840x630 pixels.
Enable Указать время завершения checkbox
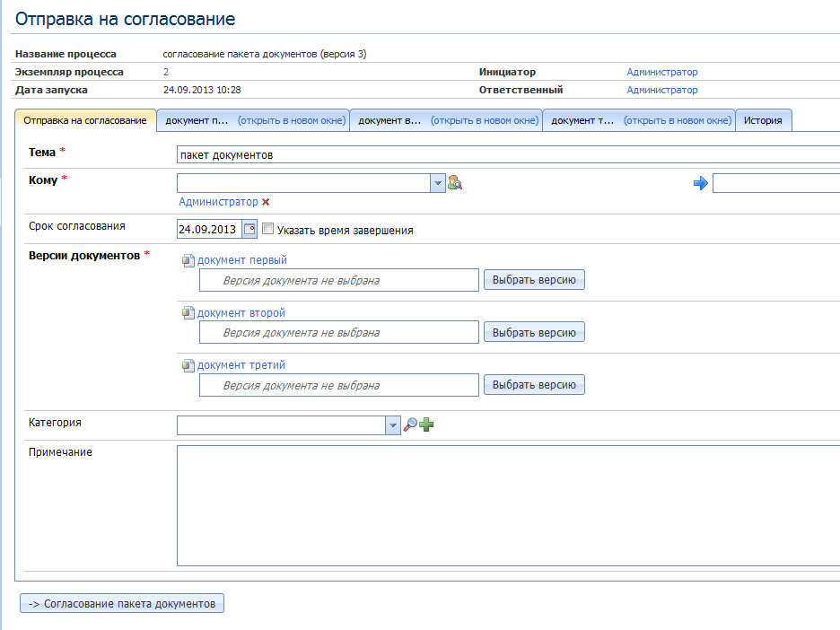[x=267, y=230]
